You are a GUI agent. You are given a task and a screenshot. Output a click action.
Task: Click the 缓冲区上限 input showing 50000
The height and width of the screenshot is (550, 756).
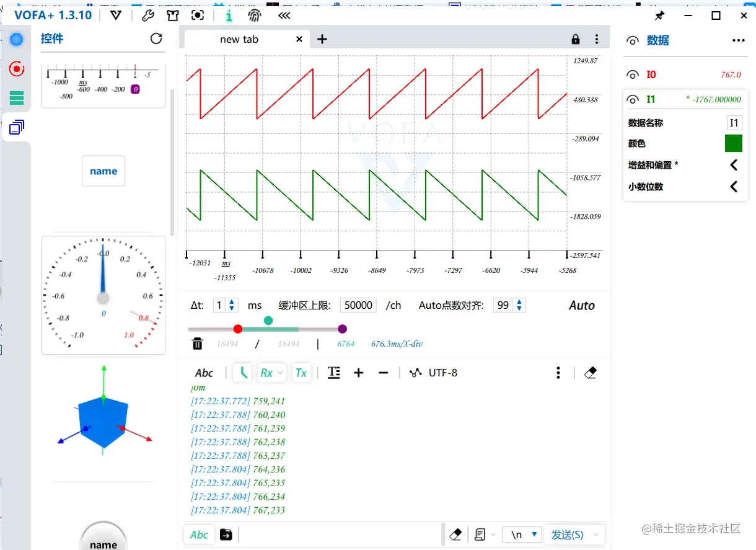tap(358, 305)
